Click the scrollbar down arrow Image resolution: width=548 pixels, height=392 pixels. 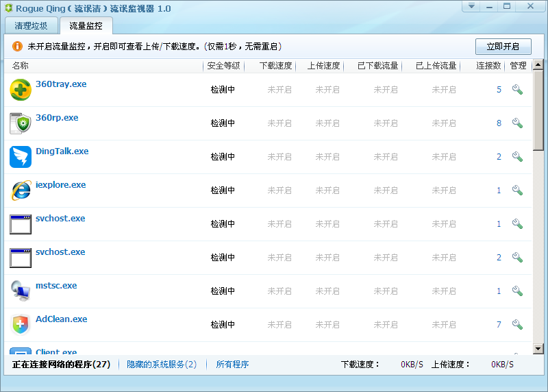[x=538, y=349]
